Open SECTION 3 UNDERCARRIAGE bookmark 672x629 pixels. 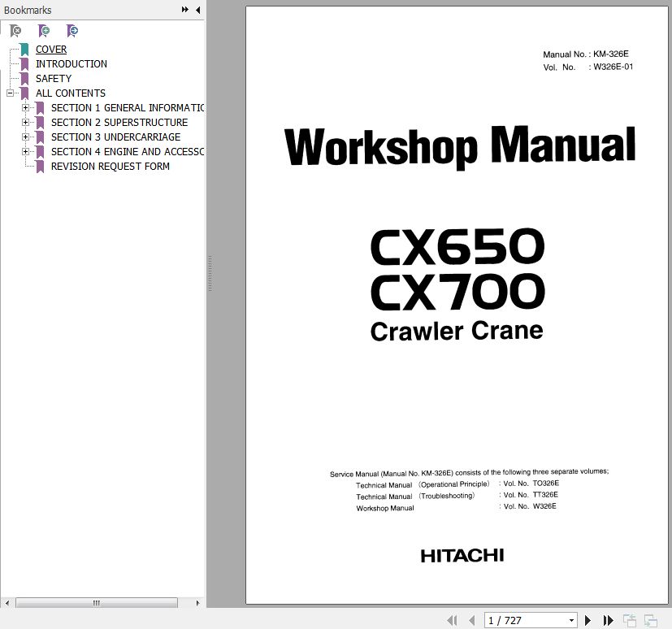click(x=115, y=137)
